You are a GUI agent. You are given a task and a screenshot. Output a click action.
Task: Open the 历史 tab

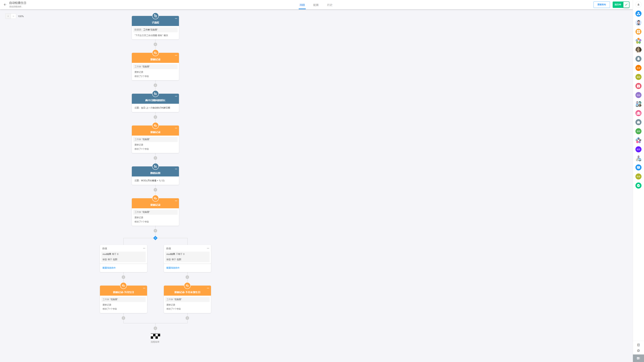click(330, 5)
